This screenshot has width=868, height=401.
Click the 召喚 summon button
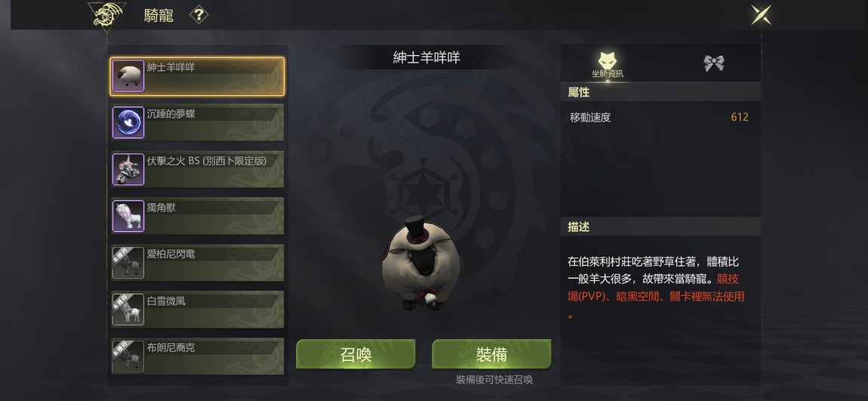pyautogui.click(x=356, y=354)
